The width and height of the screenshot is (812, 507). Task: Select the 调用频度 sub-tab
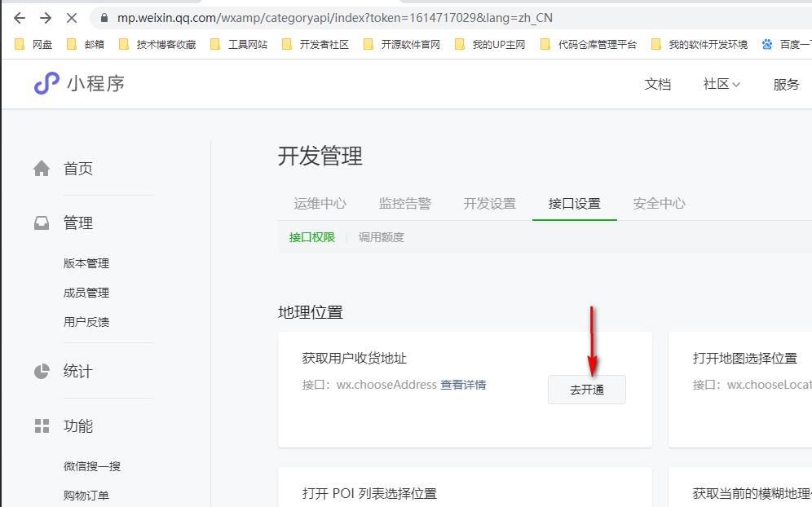click(379, 237)
